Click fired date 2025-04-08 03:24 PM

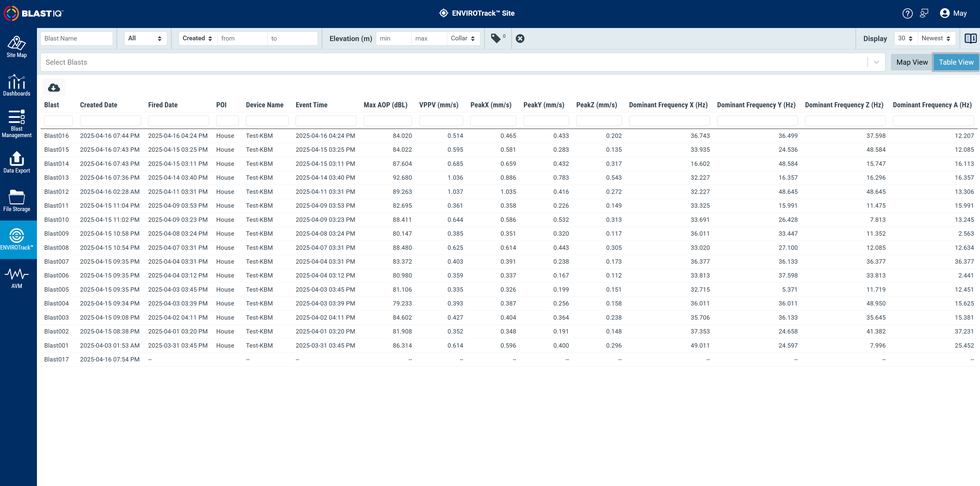[178, 234]
